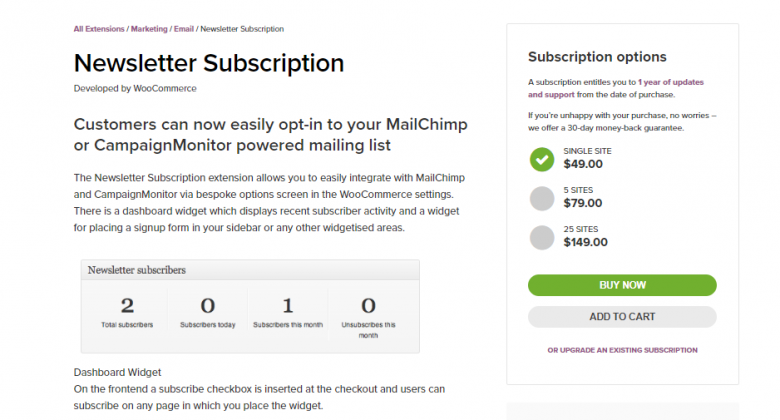Image resolution: width=780 pixels, height=420 pixels.
Task: Click the Newsletter Subscription page title
Action: (x=208, y=63)
